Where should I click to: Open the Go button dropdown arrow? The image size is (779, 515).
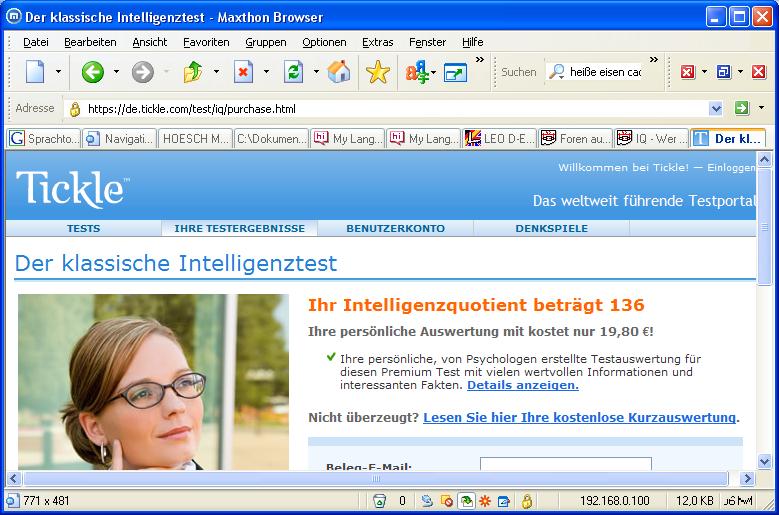761,108
